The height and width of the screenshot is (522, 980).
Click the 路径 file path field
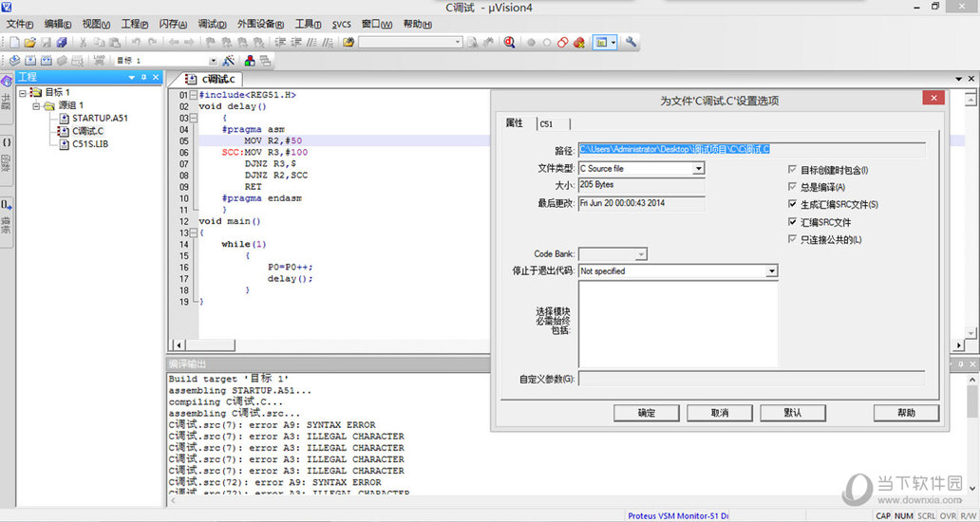751,150
